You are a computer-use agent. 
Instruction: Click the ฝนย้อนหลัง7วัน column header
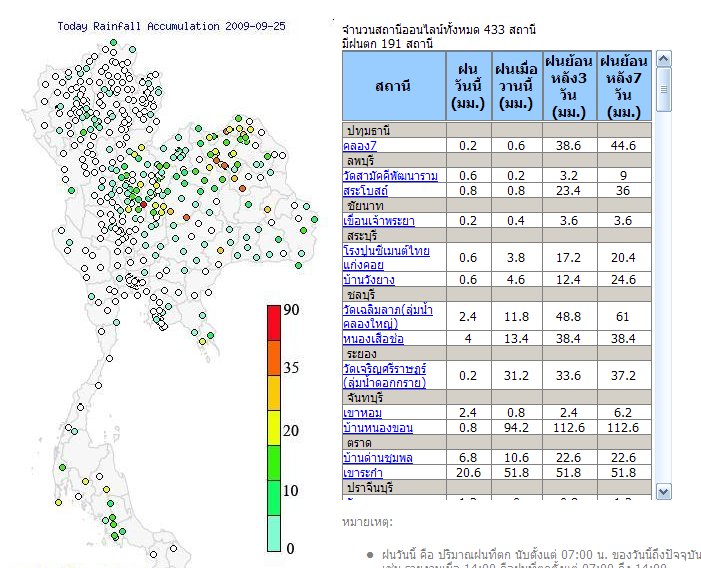[624, 86]
